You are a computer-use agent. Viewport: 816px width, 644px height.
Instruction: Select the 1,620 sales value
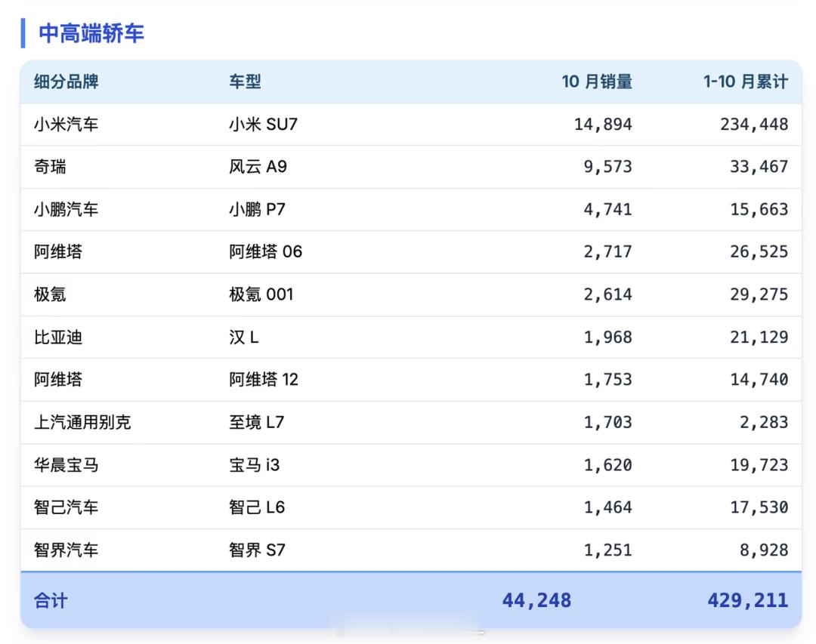[607, 464]
